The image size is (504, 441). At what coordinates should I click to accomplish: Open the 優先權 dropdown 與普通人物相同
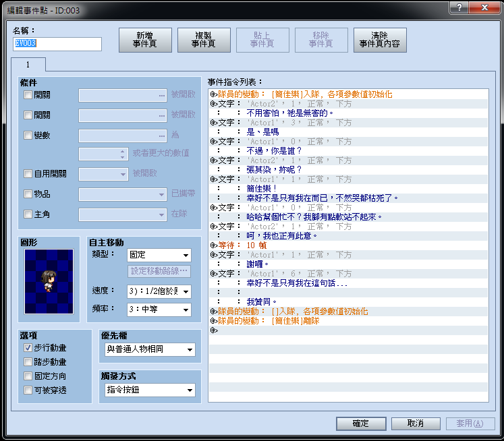pos(150,349)
